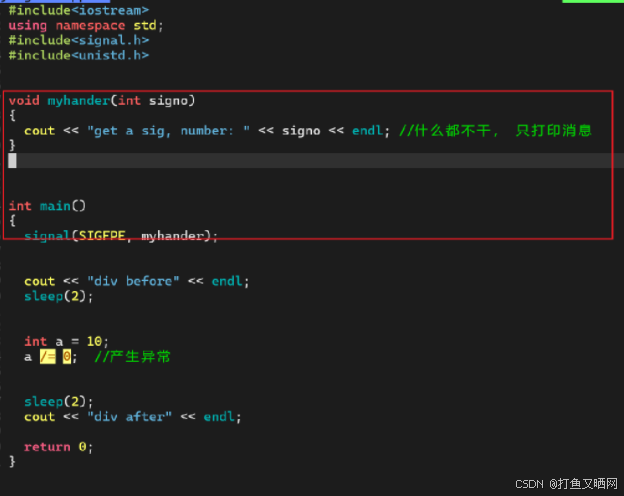This screenshot has width=624, height=496.
Task: Click the comment '//产生异常'
Action: click(x=133, y=356)
